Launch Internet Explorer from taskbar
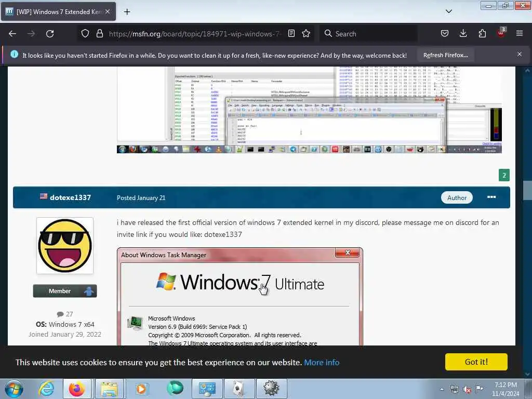 tap(46, 389)
